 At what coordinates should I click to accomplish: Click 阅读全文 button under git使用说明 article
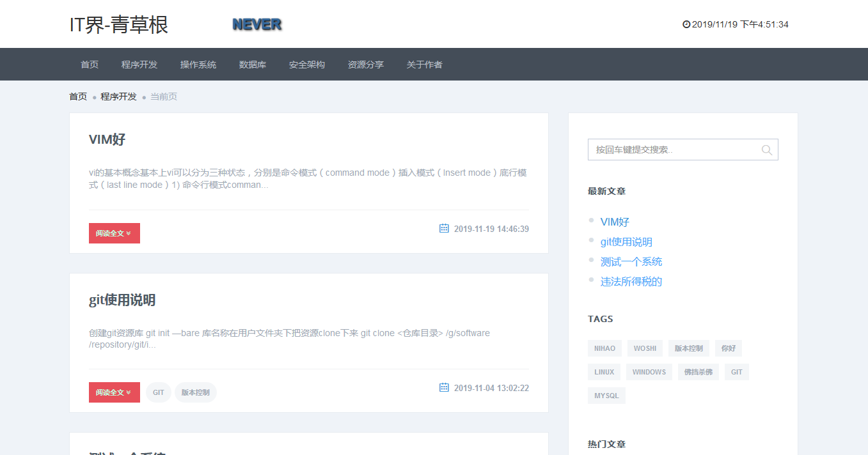(114, 392)
